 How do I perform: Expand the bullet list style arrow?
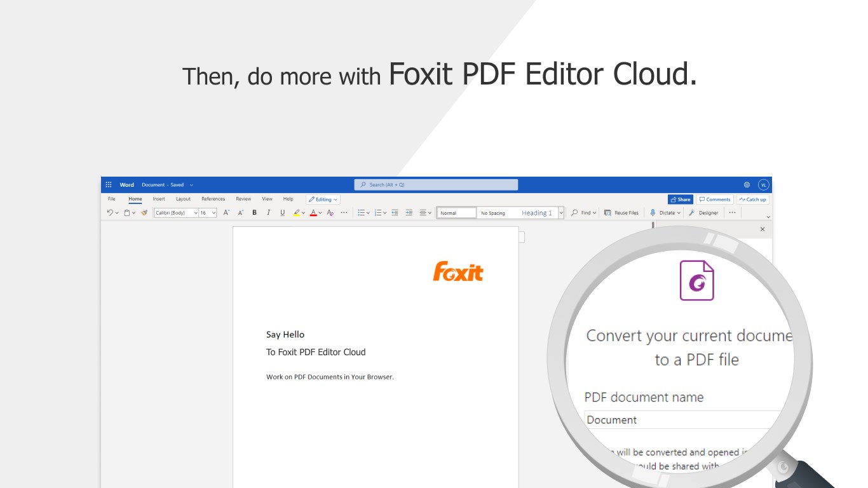(368, 213)
